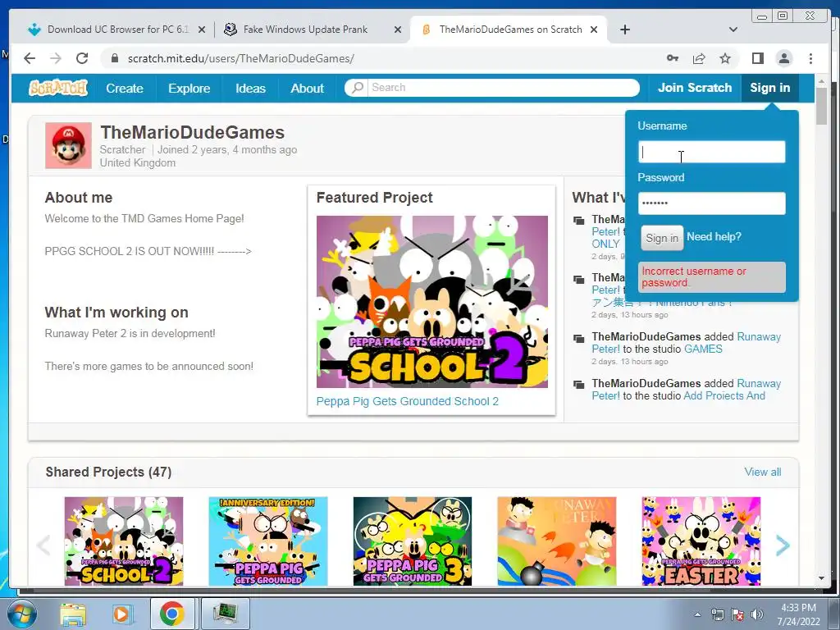Open the GAMES studio link
Screen dimensions: 840x630
[x=703, y=349]
